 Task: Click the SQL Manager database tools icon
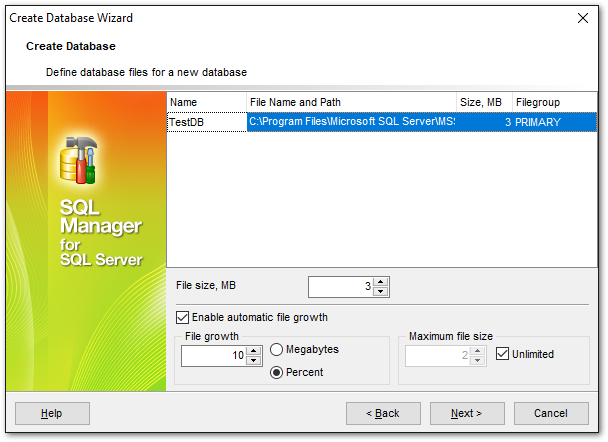pyautogui.click(x=79, y=160)
